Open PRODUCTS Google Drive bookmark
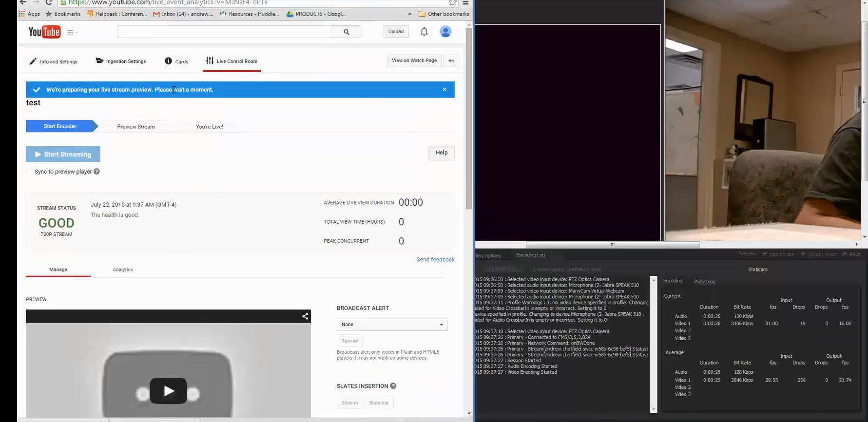This screenshot has height=422, width=868. 316,14
